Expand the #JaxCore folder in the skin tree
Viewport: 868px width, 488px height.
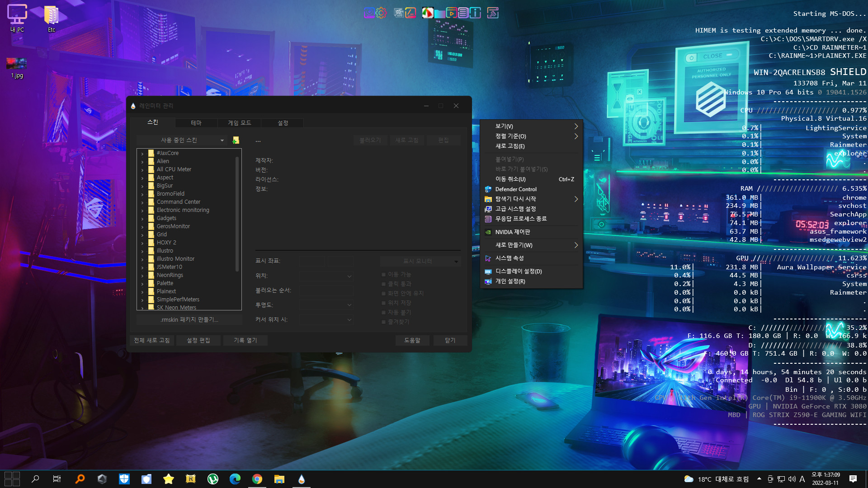142,154
